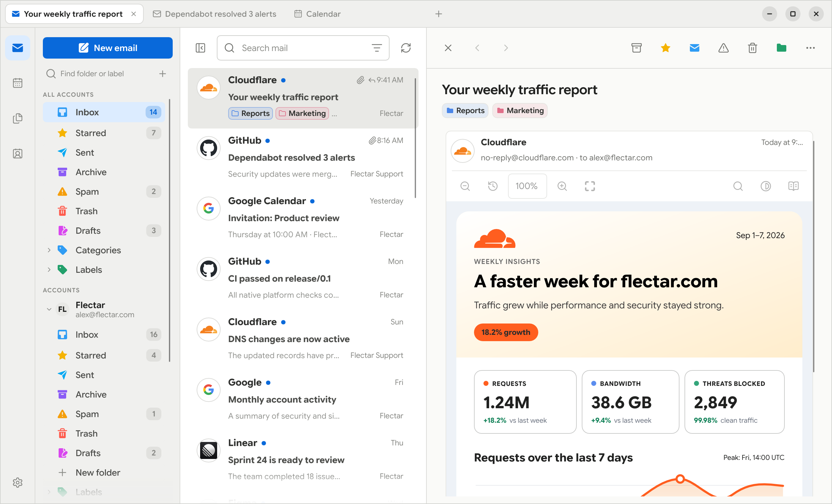Switch to Dependabot resolved 3 alerts tab
This screenshot has width=832, height=504.
tap(215, 14)
